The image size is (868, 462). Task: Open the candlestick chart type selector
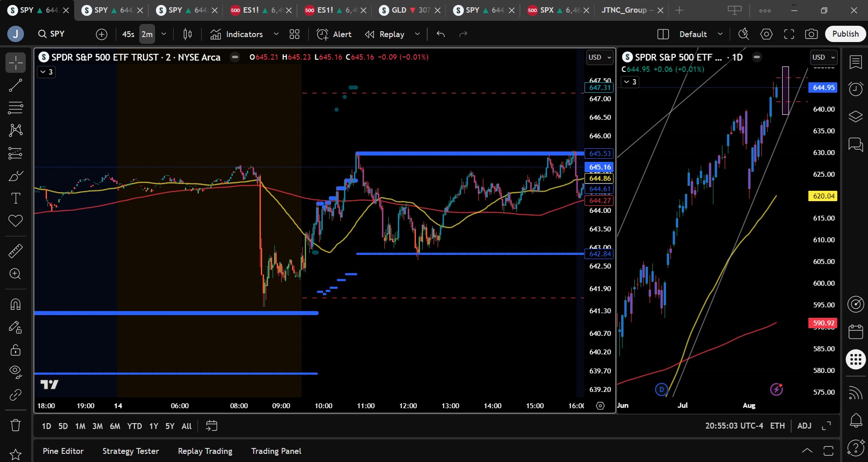pos(188,34)
